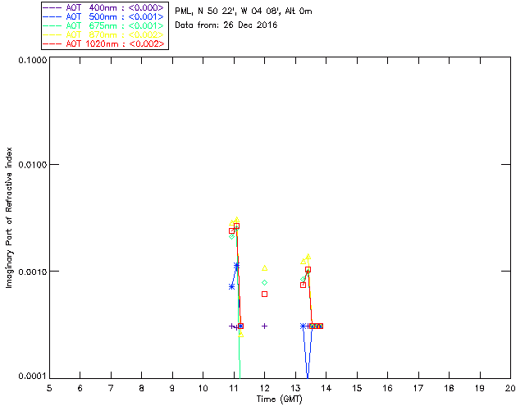Click the PML station location text

click(x=244, y=11)
